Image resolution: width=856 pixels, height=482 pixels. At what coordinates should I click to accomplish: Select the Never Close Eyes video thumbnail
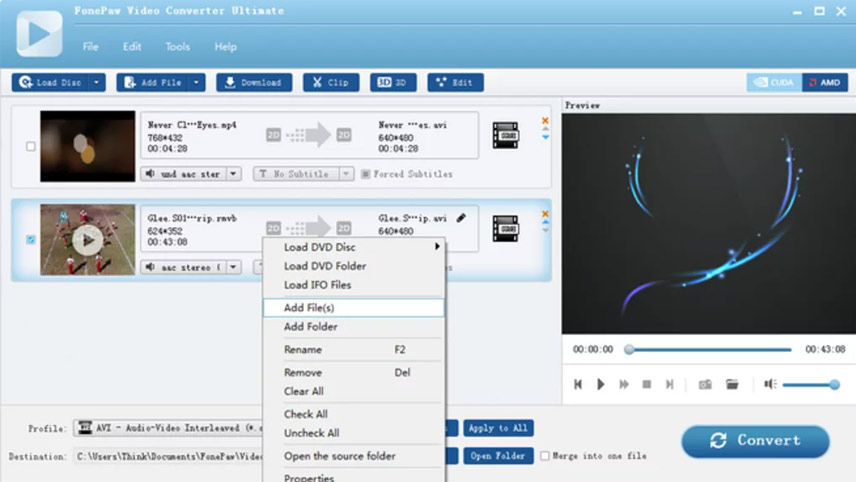87,146
